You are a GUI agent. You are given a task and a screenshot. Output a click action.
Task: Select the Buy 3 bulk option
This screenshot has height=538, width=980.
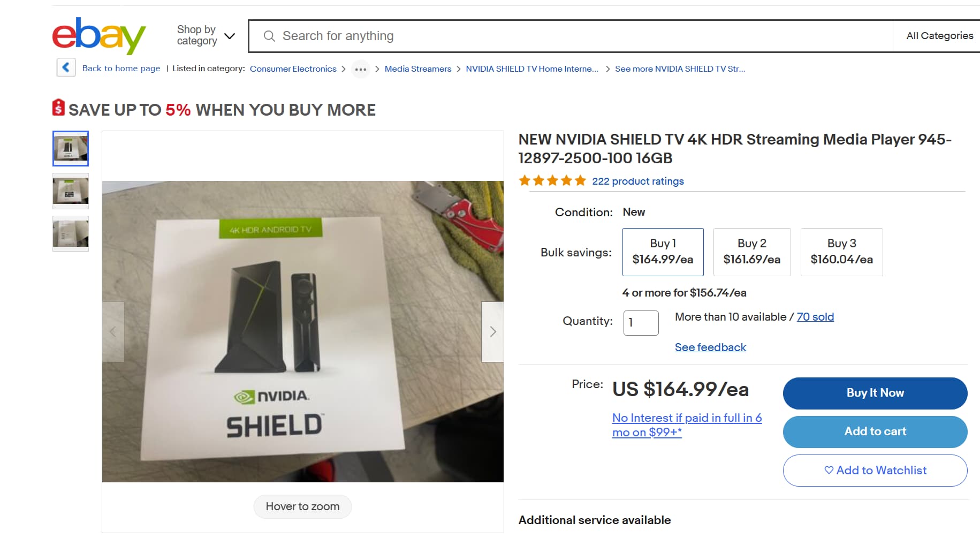tap(841, 252)
